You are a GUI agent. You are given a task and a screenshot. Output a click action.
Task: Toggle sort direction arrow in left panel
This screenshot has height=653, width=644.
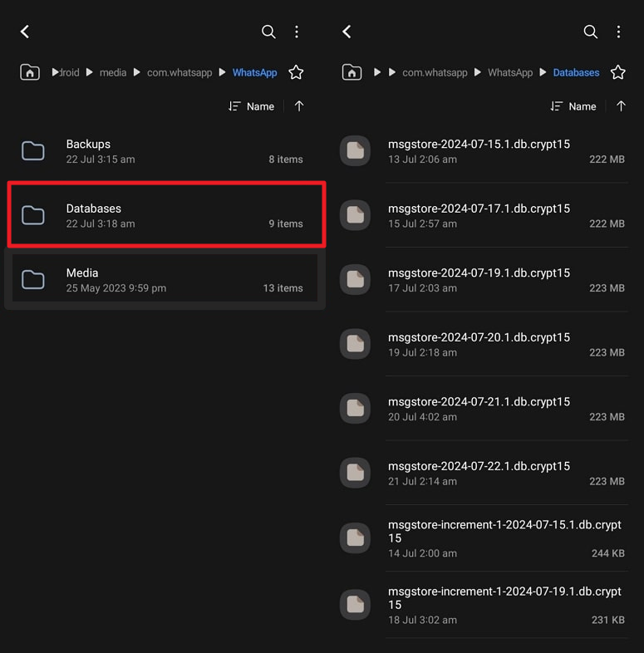[299, 106]
